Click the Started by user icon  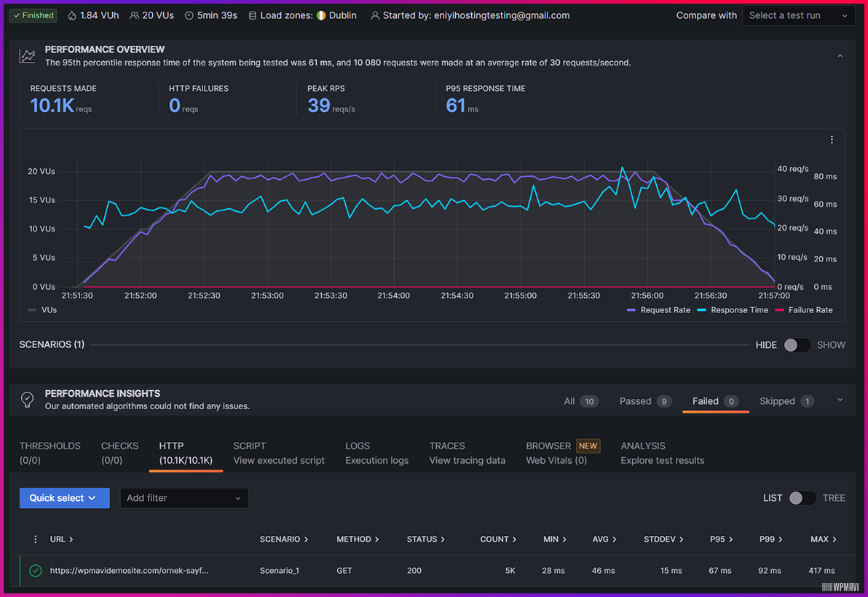click(x=375, y=15)
